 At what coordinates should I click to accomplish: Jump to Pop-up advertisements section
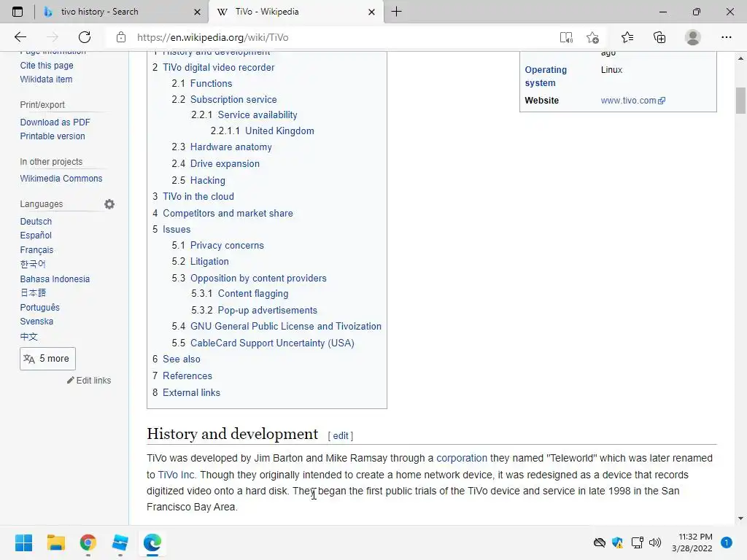(267, 311)
